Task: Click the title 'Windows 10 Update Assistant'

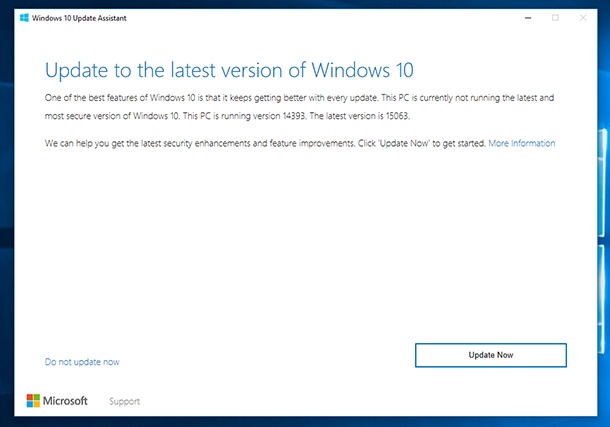Action: 79,18
